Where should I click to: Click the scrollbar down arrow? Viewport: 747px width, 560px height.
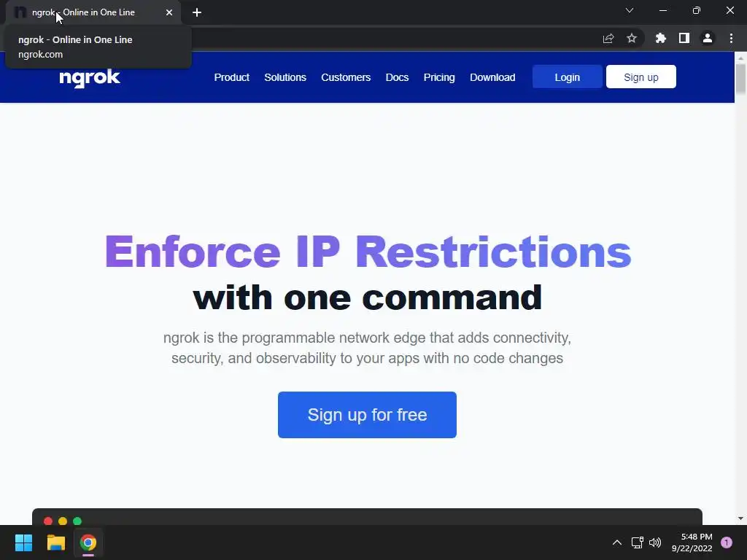(740, 518)
